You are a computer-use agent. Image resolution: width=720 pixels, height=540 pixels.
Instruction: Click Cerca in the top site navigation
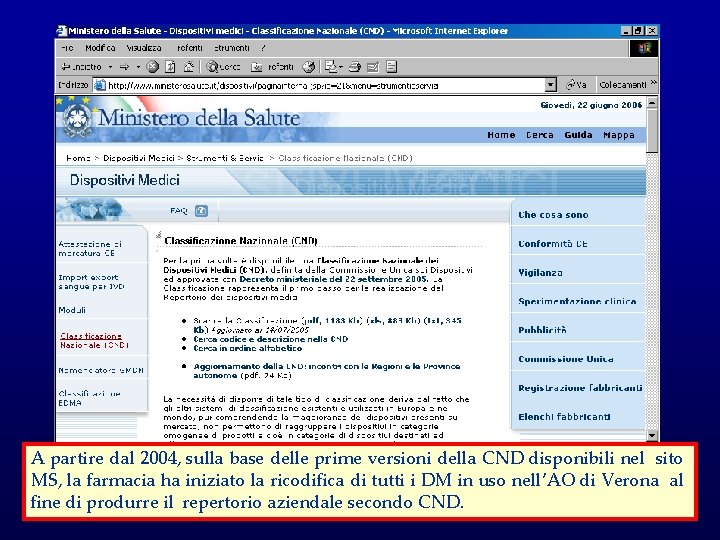click(540, 135)
